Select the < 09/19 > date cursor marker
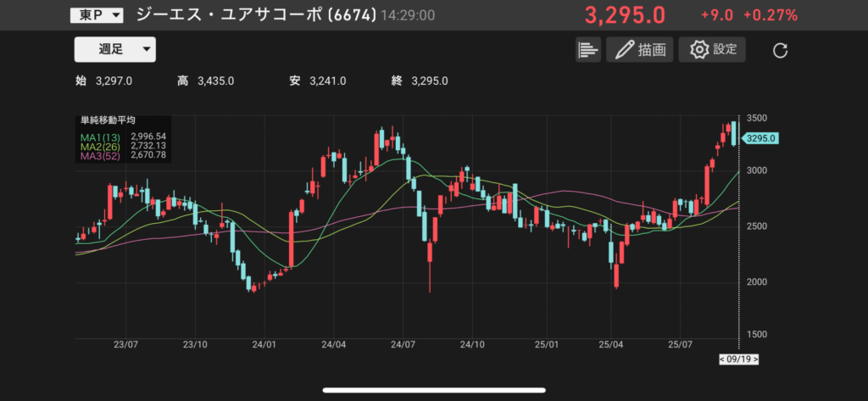The image size is (868, 401). tap(738, 359)
